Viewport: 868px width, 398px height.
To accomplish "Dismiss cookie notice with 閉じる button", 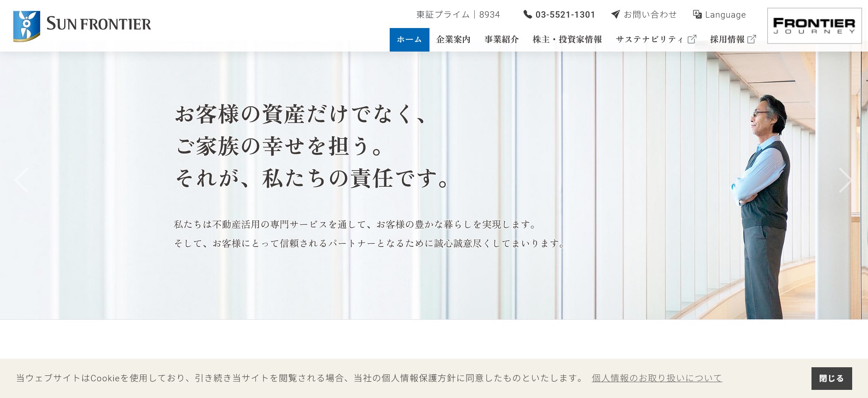I will coord(831,379).
